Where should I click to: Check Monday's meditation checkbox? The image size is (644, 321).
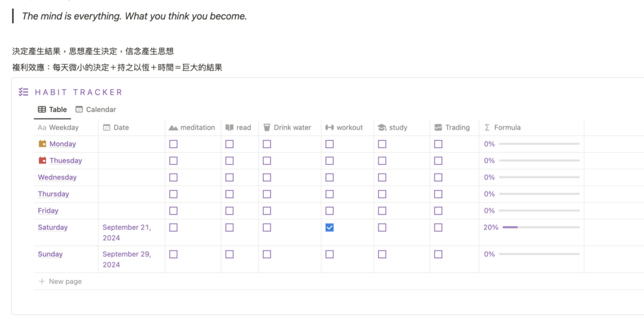[x=174, y=144]
